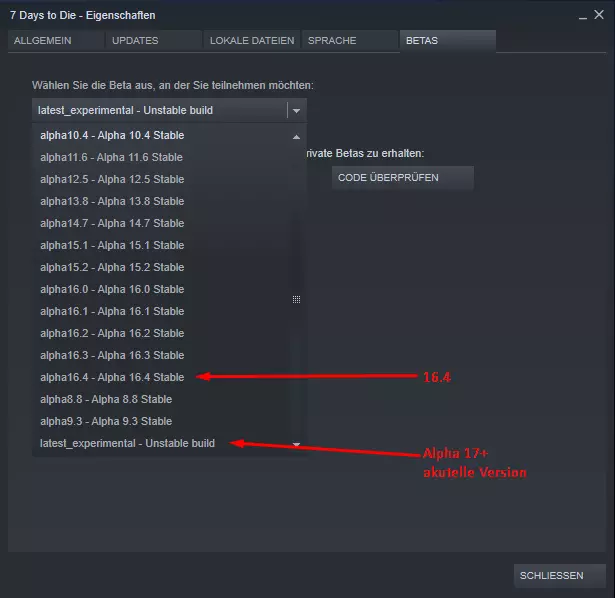Choose alpha8.8 - Alpha 8.8 Stable
The image size is (615, 598).
pos(162,399)
